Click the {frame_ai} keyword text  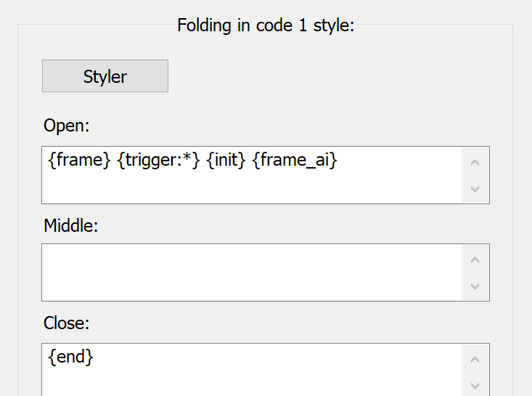coord(295,160)
